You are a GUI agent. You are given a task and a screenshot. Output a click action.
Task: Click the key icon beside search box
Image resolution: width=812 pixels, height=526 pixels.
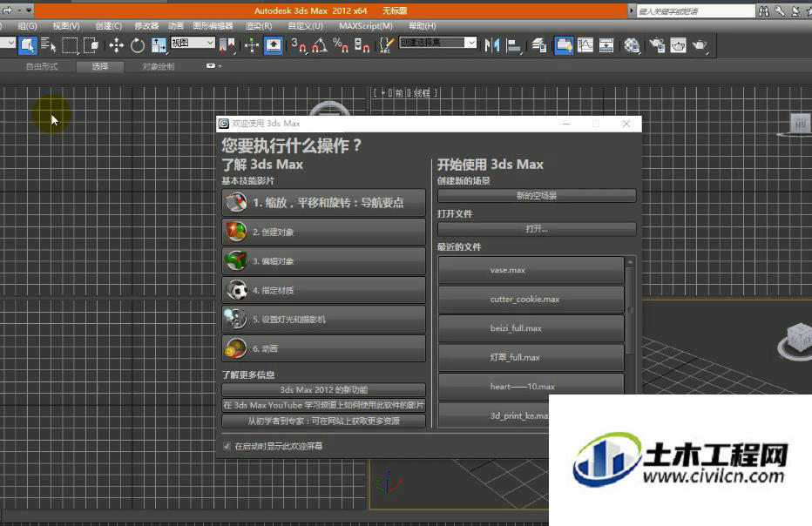tap(780, 10)
